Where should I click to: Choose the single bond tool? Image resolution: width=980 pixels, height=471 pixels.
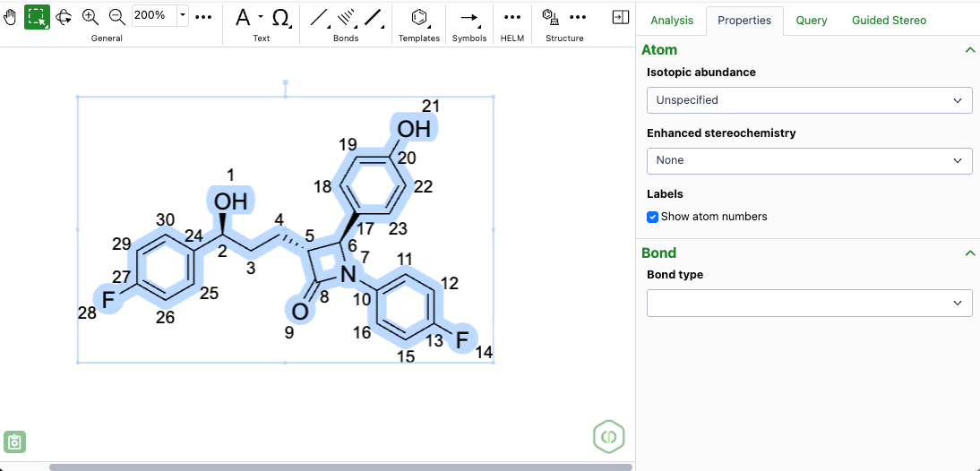pyautogui.click(x=319, y=17)
